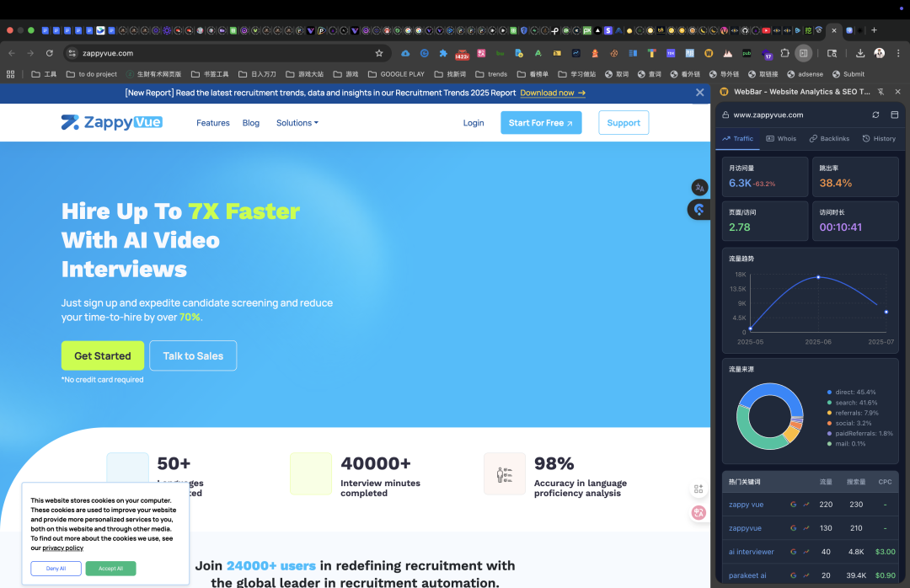Click the 'direct: 45.4%' legend entry

pos(851,393)
